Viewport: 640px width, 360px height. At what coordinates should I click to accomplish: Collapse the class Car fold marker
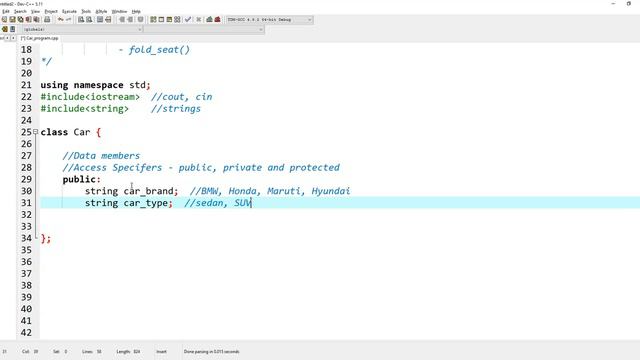(36, 132)
